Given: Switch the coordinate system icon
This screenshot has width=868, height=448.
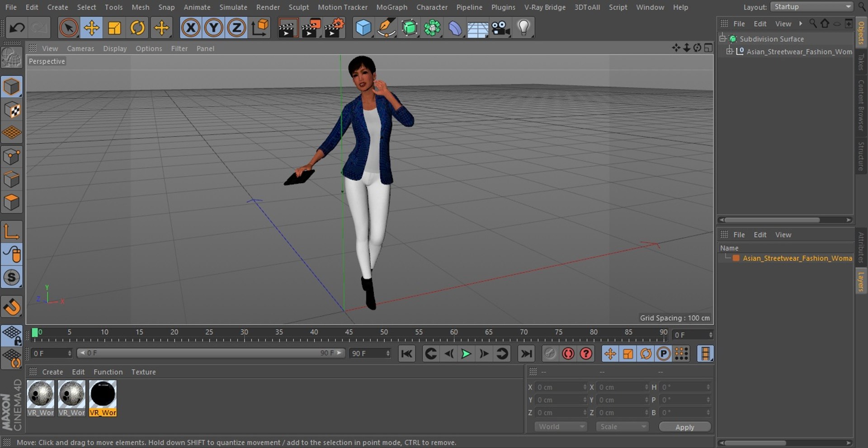Looking at the screenshot, I should (260, 28).
